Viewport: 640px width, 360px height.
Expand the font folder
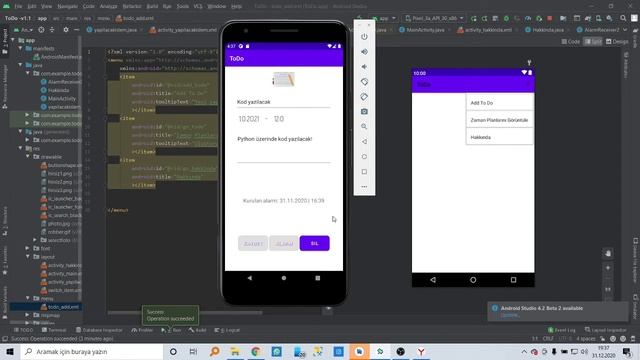click(28, 248)
